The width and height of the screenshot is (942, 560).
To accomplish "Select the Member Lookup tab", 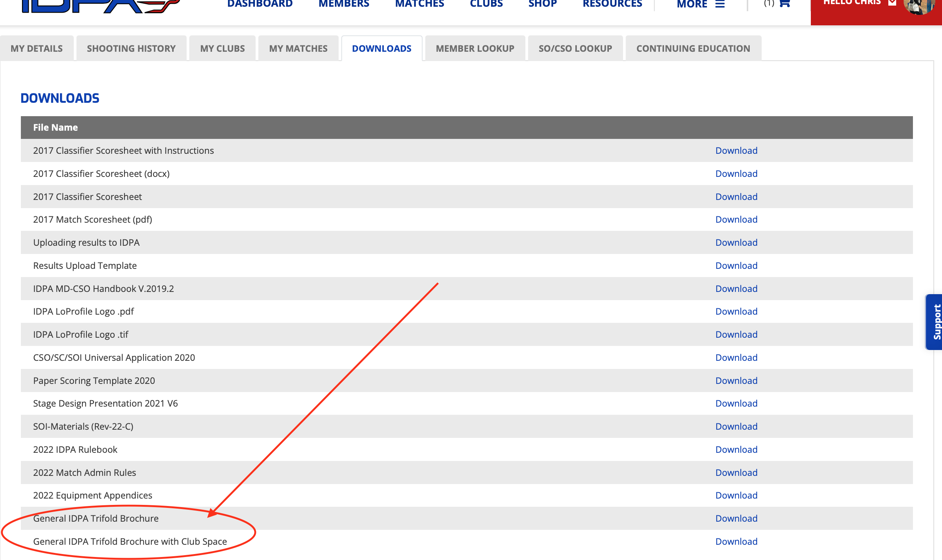I will click(475, 48).
